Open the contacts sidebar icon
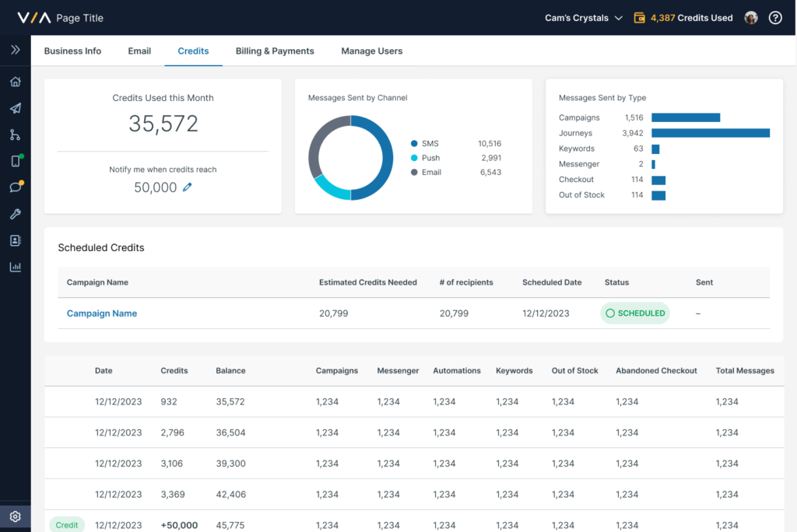 tap(15, 240)
